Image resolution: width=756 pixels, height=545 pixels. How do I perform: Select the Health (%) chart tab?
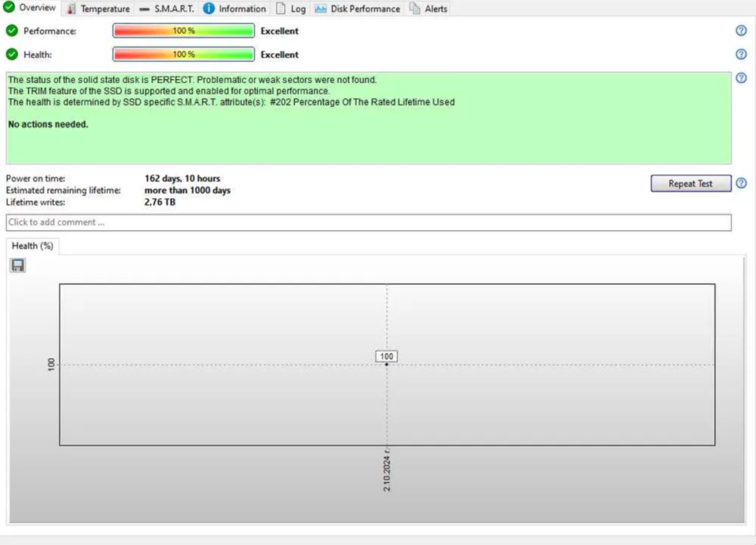click(33, 246)
